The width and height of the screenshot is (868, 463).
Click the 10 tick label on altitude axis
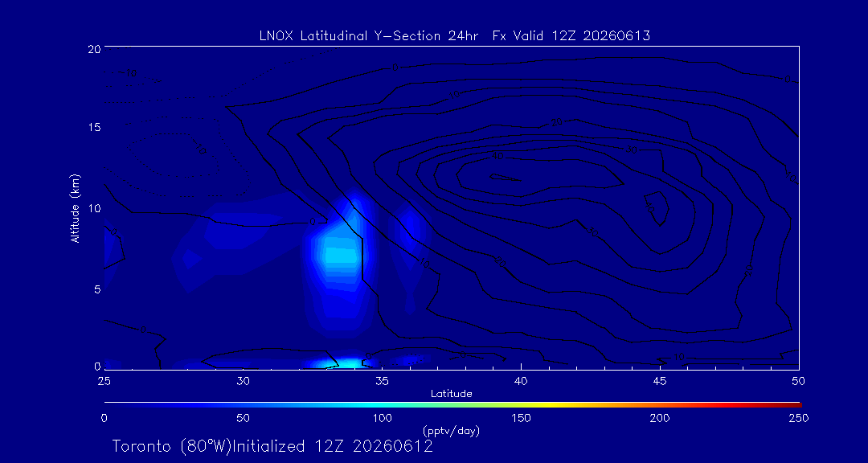[93, 208]
